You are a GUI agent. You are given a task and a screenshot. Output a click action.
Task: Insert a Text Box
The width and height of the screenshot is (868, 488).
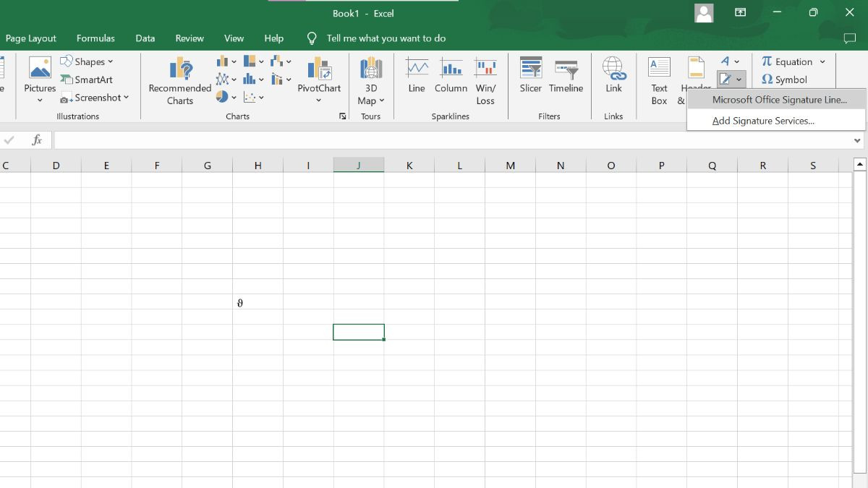click(x=659, y=81)
